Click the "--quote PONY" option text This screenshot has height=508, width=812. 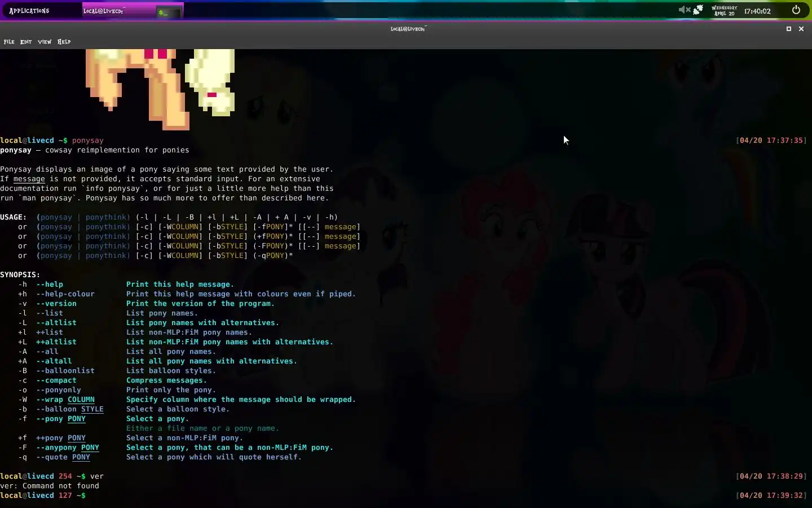(63, 457)
